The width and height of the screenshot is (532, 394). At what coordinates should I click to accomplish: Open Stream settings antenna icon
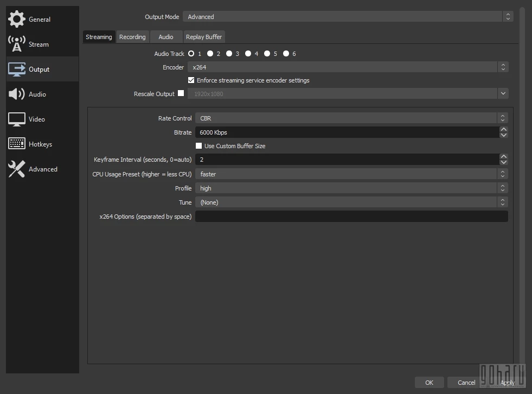click(17, 44)
